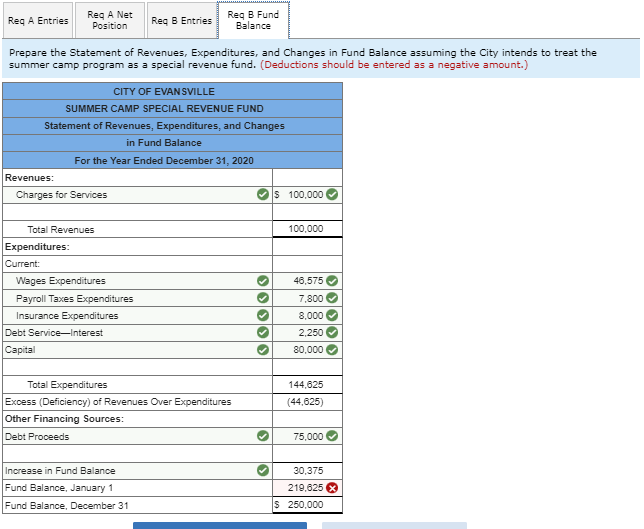
Task: Select the Charges for Services label cell
Action: click(138, 195)
